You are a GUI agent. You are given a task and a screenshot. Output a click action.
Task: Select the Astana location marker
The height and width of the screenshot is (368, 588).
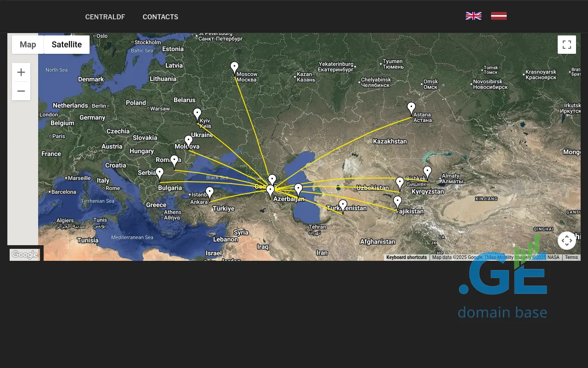[411, 108]
